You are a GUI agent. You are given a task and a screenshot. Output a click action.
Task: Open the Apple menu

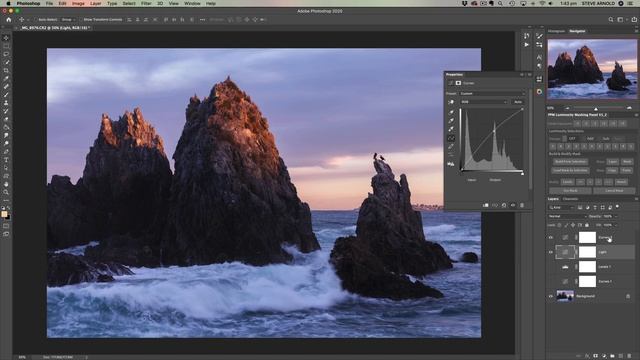pos(8,3)
